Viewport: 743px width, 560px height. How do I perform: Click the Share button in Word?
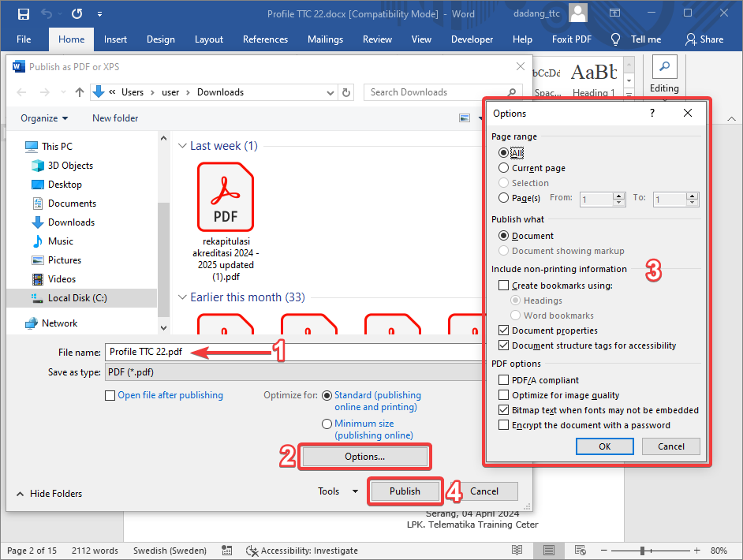pos(704,39)
